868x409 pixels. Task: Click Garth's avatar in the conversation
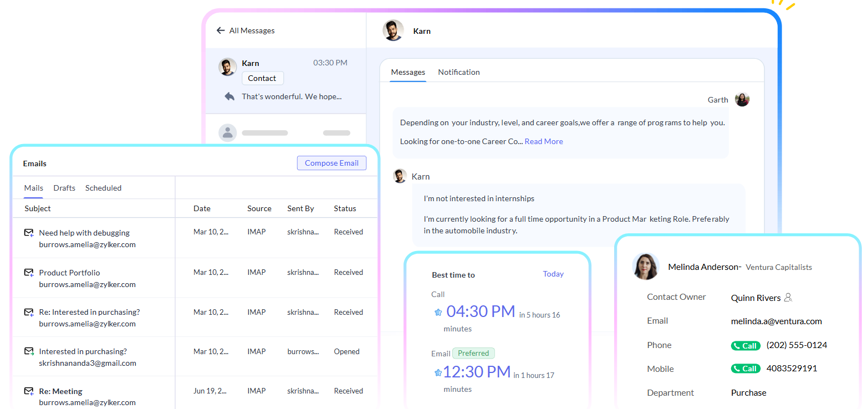click(742, 100)
